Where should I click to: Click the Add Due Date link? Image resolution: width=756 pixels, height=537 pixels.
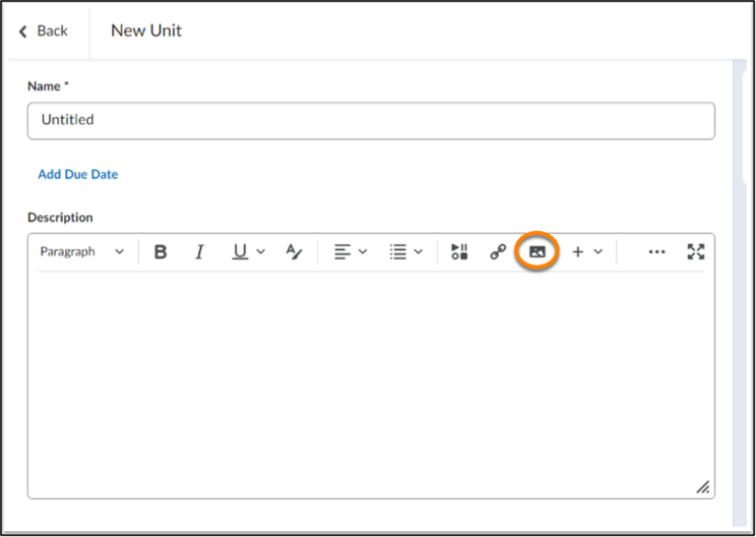[78, 174]
